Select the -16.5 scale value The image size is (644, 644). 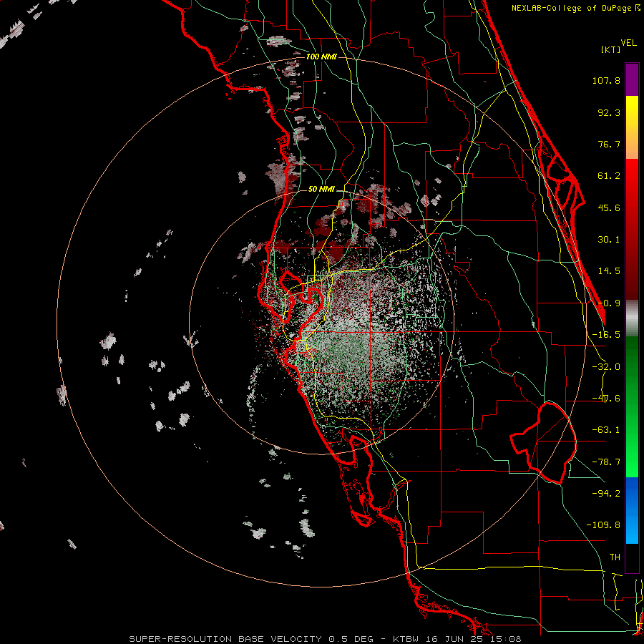pos(606,335)
